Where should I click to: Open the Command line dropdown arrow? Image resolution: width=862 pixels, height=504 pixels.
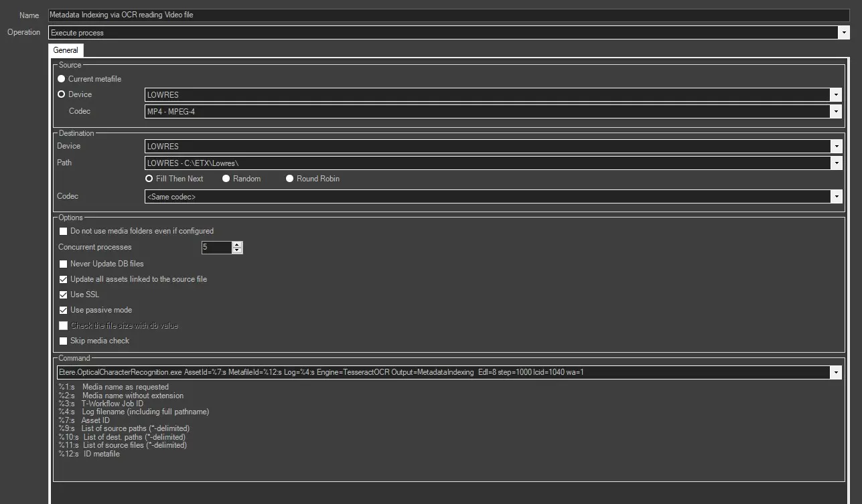(x=836, y=372)
